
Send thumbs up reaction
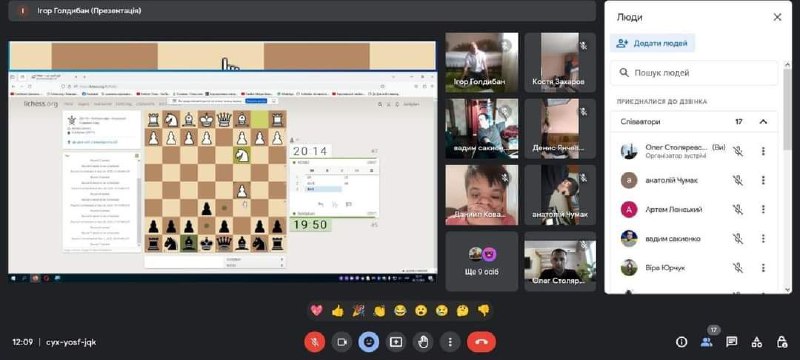337,311
